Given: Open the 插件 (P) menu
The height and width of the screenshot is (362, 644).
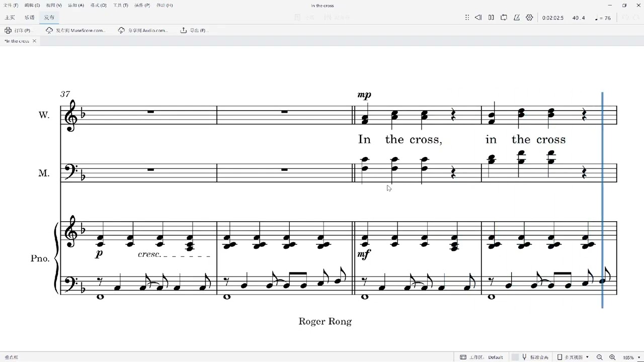Looking at the screenshot, I should pyautogui.click(x=142, y=5).
